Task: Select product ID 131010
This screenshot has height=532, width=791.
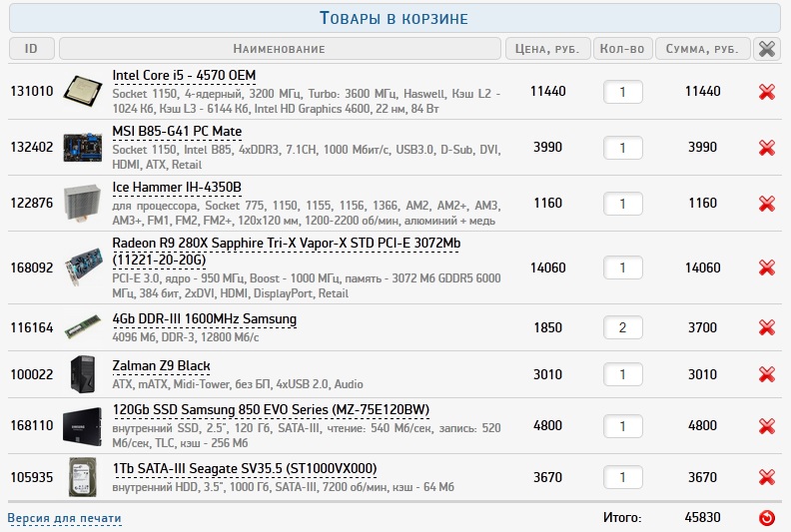Action: 32,91
